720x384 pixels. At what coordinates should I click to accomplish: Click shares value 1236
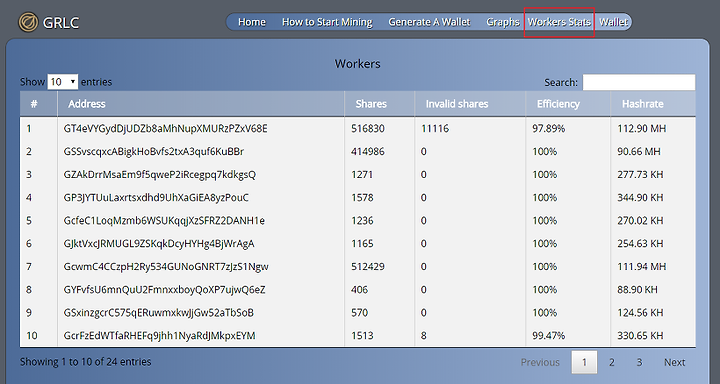click(362, 220)
